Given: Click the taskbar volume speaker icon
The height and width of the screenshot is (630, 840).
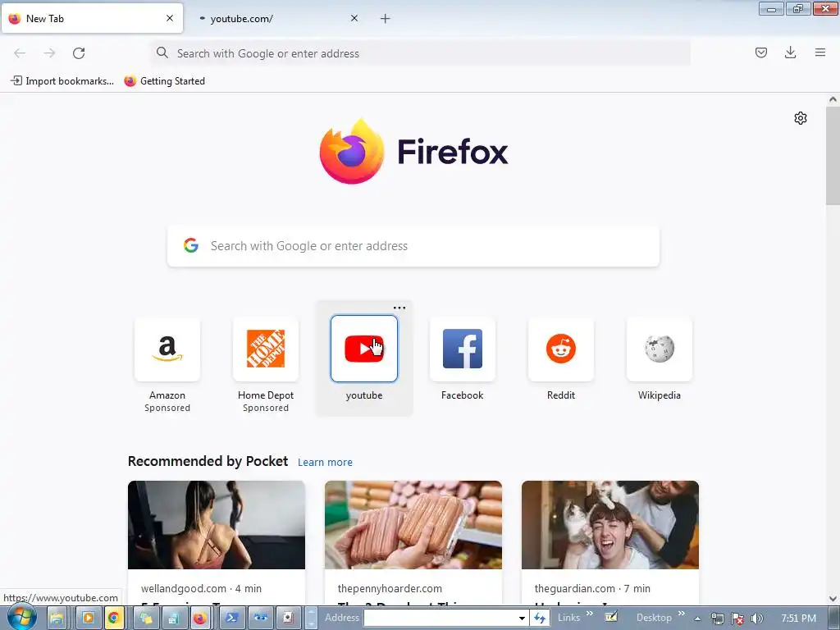Looking at the screenshot, I should 757,619.
